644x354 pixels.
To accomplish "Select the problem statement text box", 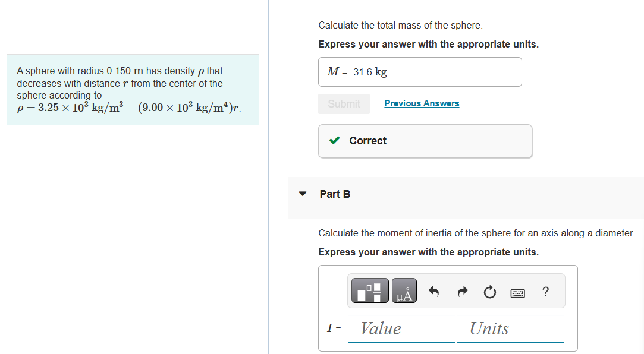I will 133,89.
